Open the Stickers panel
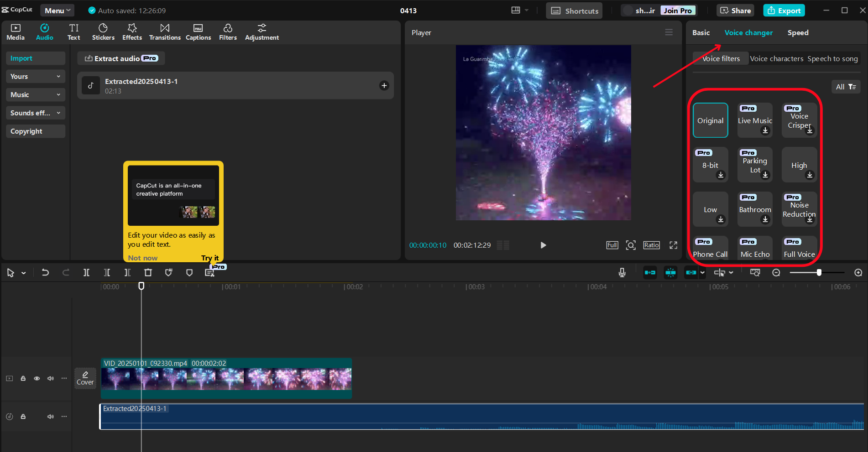 coord(103,32)
